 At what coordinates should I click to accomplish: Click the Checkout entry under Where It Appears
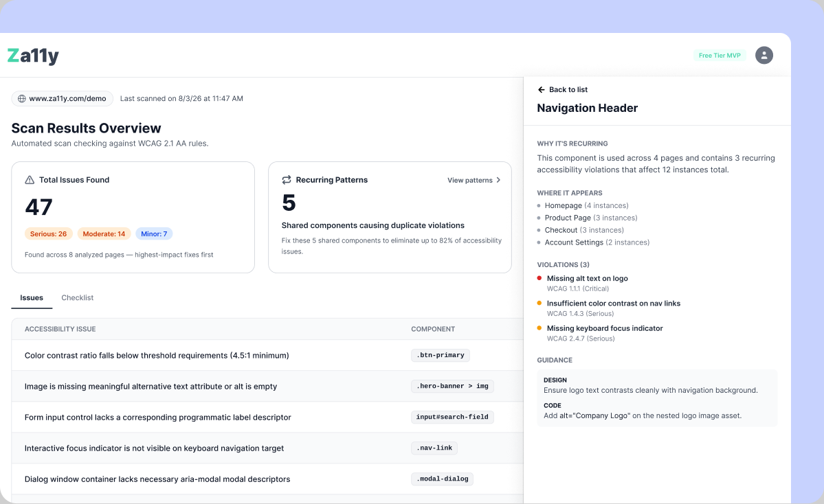point(584,230)
